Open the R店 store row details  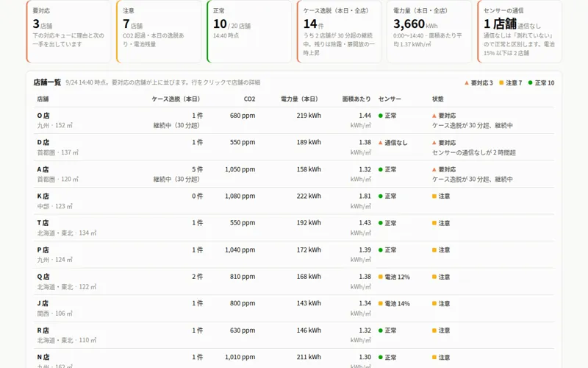point(293,336)
